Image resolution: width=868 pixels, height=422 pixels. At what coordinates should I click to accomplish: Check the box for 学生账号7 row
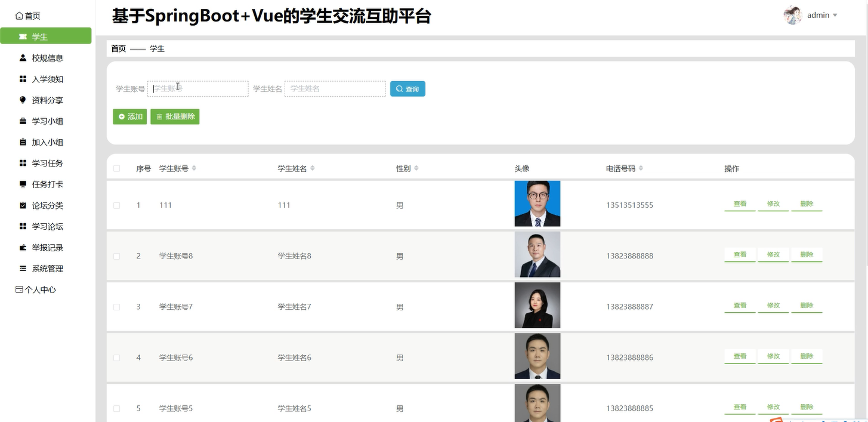pyautogui.click(x=117, y=307)
